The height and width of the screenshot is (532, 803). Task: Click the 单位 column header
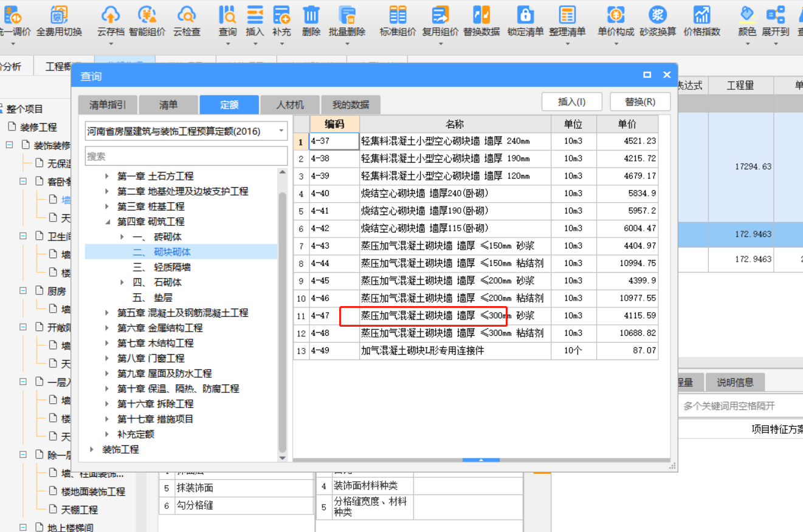[574, 124]
